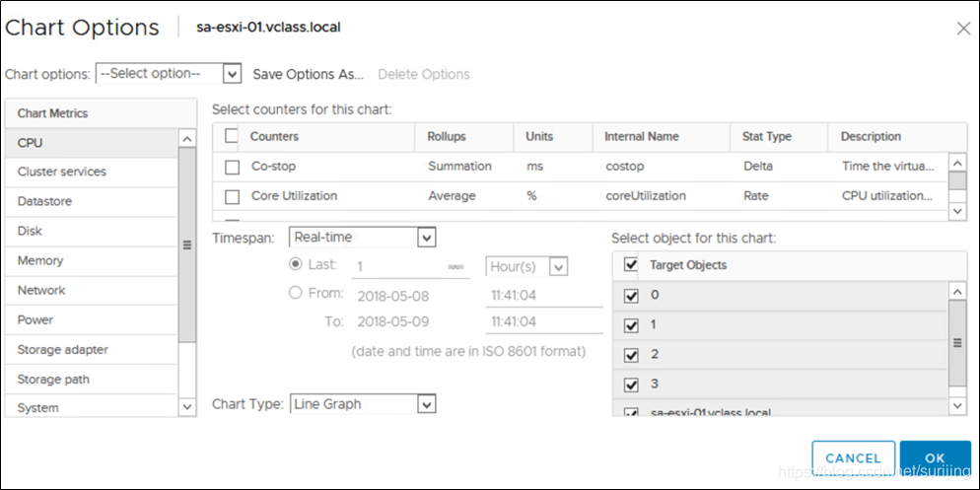Check the Co-stop counter checkbox

click(x=233, y=167)
